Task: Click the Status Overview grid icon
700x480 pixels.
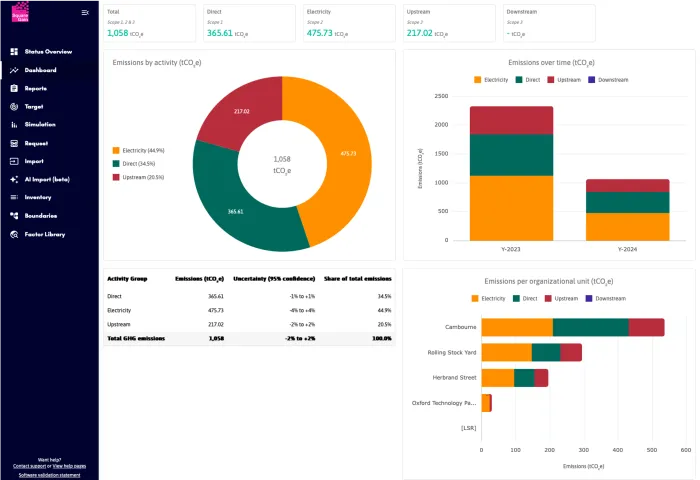Action: tap(14, 52)
